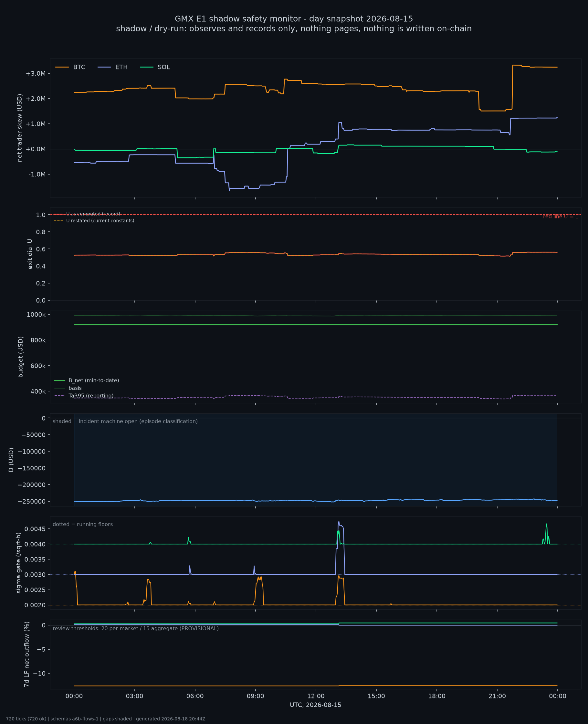The height and width of the screenshot is (724, 588).
Task: Select 'U restated (current constants)' legend item
Action: tap(94, 220)
